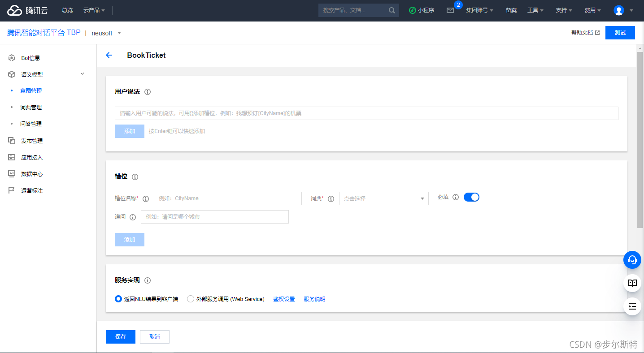Open the floating documentation book button

coord(632,283)
